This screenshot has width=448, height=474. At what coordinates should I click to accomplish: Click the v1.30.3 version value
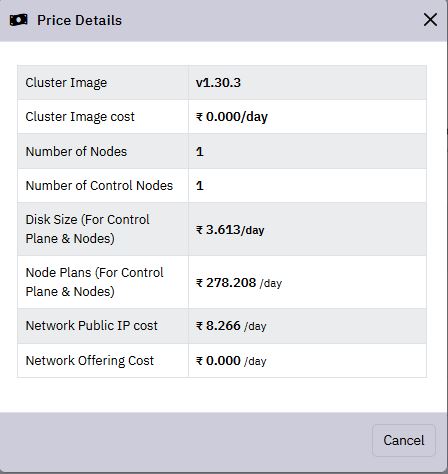218,83
